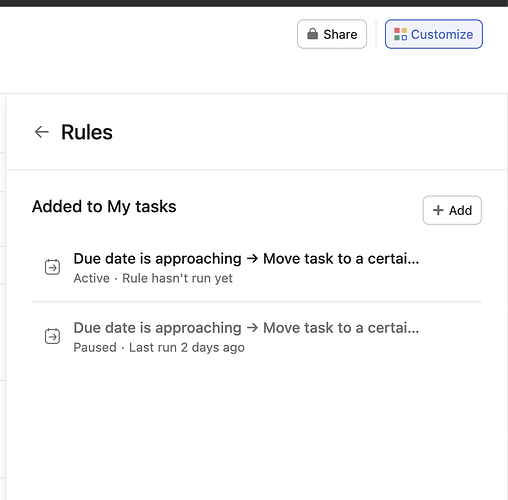This screenshot has height=500, width=508.
Task: Click the truncated "certai..." text of the active rule
Action: (x=393, y=259)
